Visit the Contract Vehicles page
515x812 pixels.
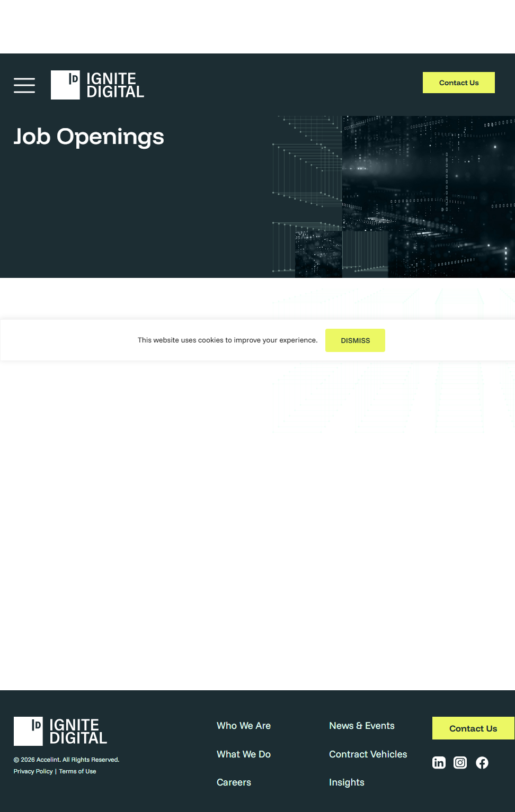tap(368, 754)
